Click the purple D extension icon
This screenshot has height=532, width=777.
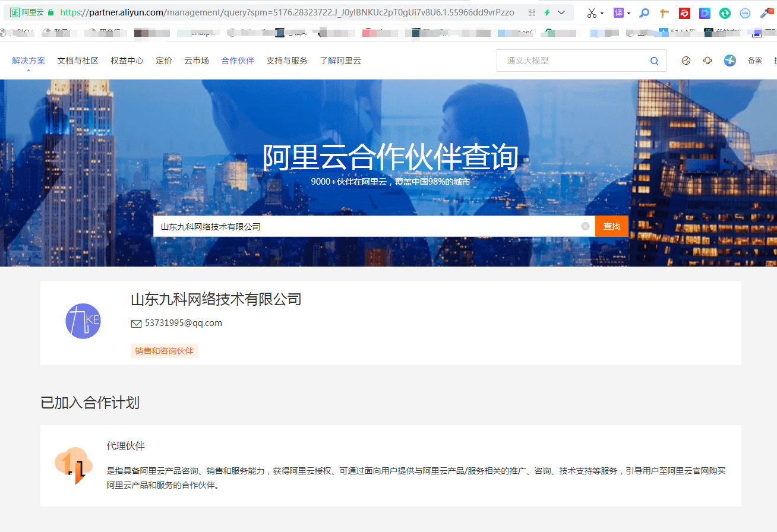[705, 13]
